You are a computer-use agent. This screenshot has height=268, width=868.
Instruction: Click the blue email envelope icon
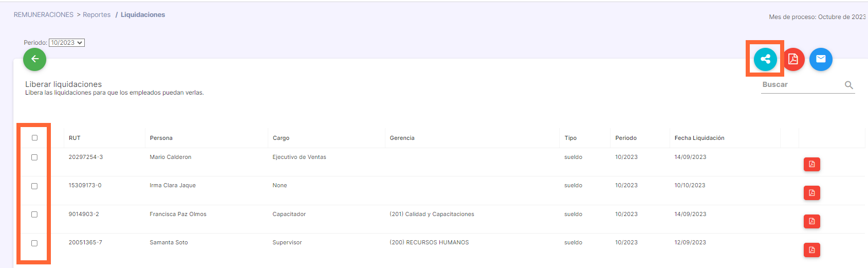click(x=821, y=59)
